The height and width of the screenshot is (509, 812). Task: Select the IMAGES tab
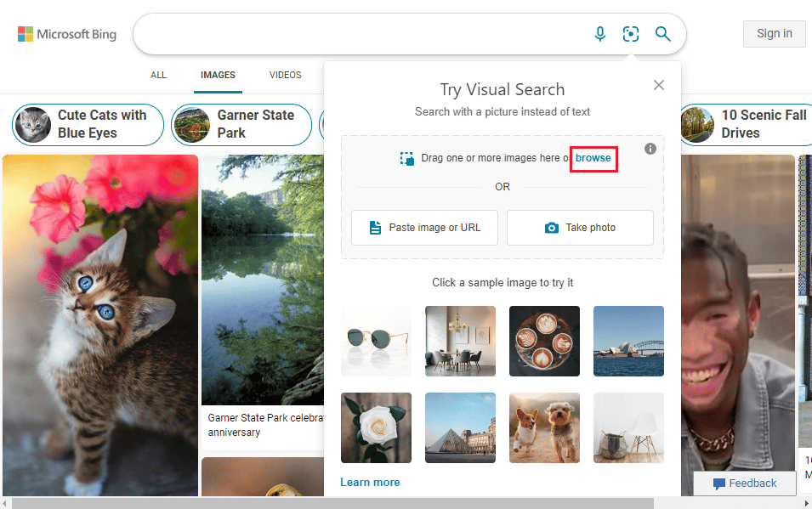click(218, 75)
